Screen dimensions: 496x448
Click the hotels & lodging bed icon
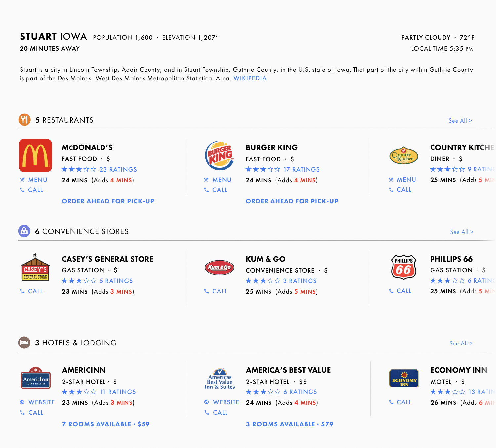[24, 343]
